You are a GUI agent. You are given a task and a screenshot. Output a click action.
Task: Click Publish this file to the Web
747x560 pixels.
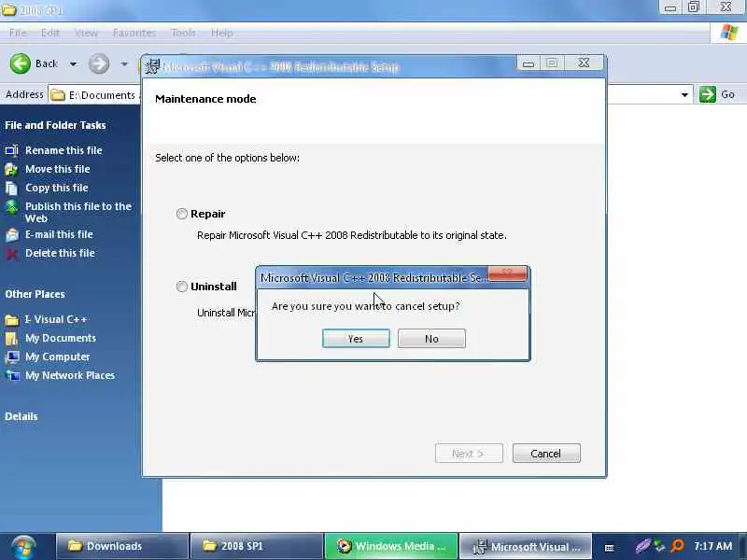78,213
